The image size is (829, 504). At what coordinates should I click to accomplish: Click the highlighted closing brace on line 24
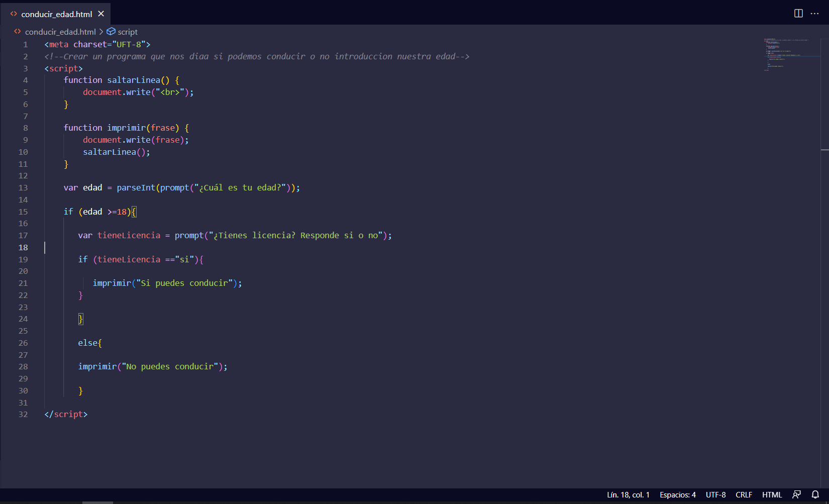point(80,319)
